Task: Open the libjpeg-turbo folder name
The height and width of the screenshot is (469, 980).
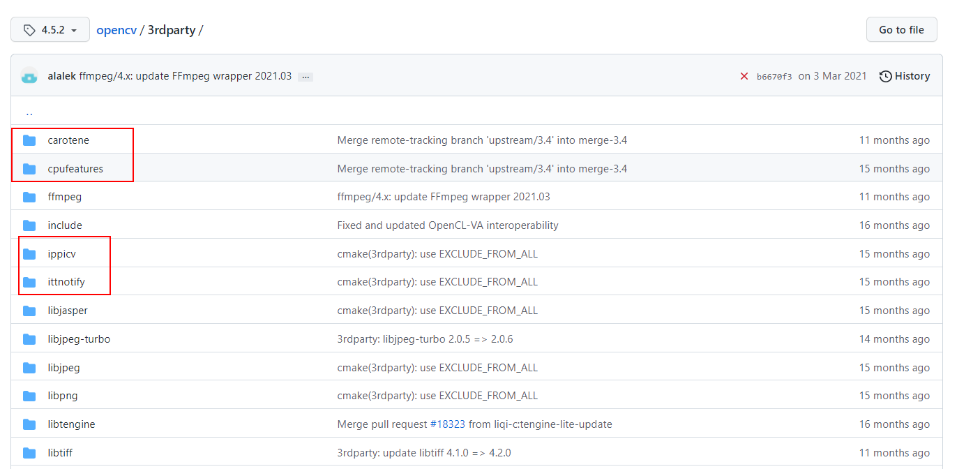Action: coord(79,339)
